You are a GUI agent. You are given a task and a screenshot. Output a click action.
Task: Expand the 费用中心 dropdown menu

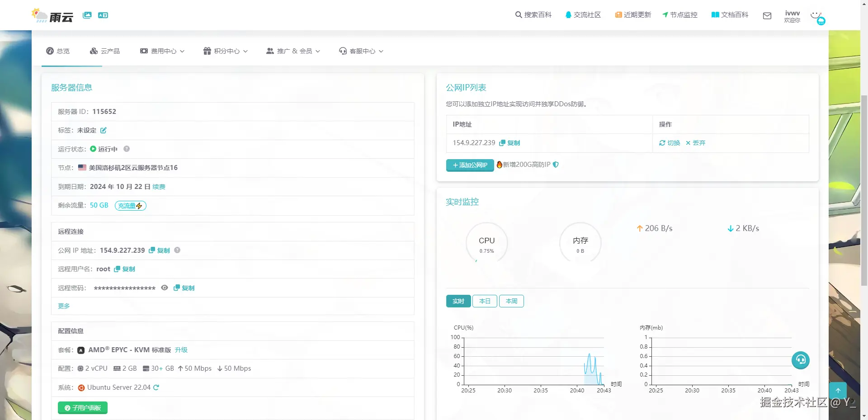(x=162, y=51)
